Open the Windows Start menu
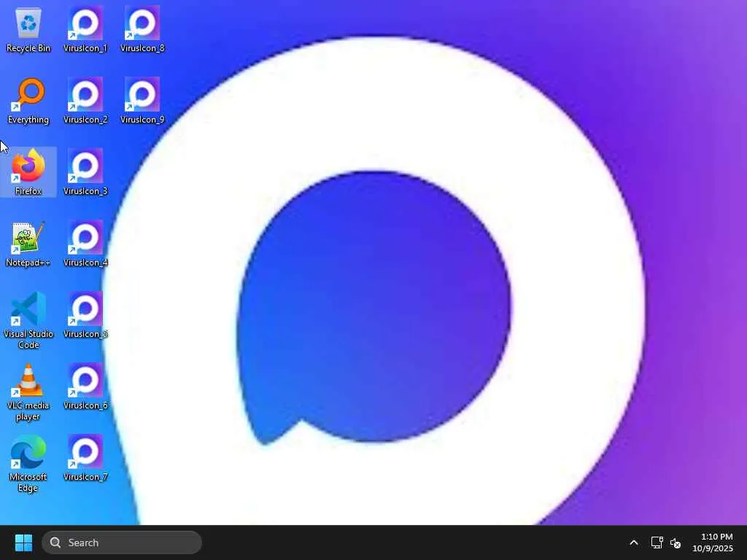Screen dimensions: 747x560 (x=23, y=542)
